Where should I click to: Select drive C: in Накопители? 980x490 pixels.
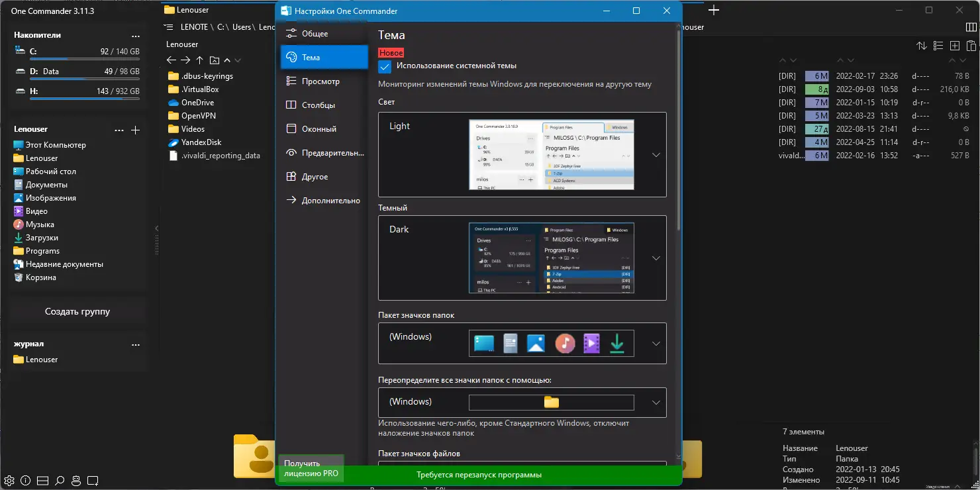click(x=77, y=52)
